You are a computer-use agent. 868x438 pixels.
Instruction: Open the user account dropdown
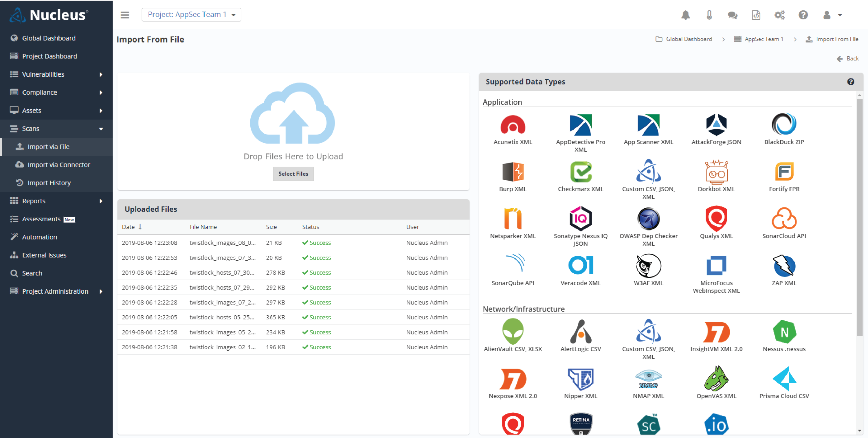(832, 15)
